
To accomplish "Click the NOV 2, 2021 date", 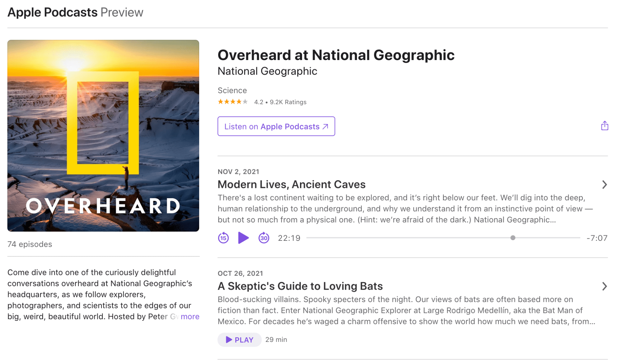I will pos(238,172).
